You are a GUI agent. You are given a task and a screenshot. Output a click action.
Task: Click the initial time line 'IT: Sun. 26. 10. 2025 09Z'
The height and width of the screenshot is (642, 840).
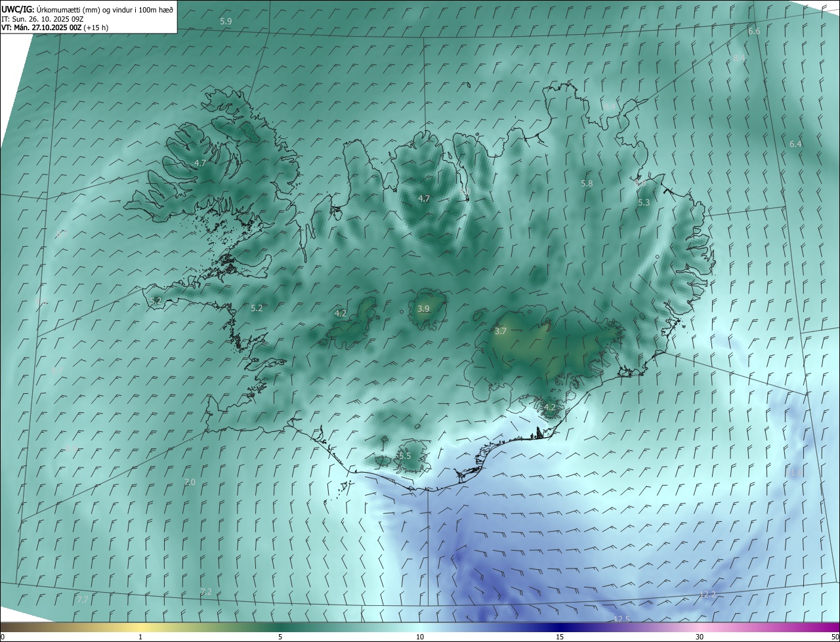(x=42, y=18)
